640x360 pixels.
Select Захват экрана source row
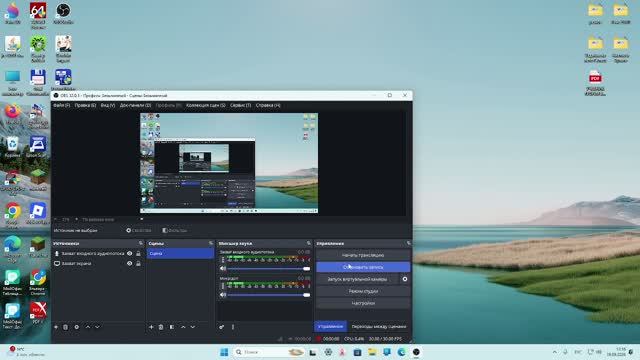point(98,264)
